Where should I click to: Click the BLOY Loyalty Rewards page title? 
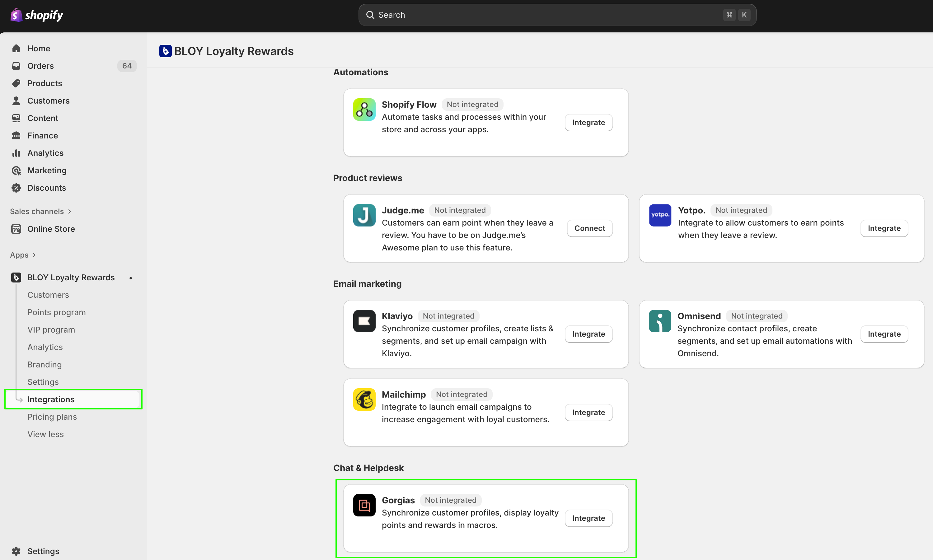(234, 51)
